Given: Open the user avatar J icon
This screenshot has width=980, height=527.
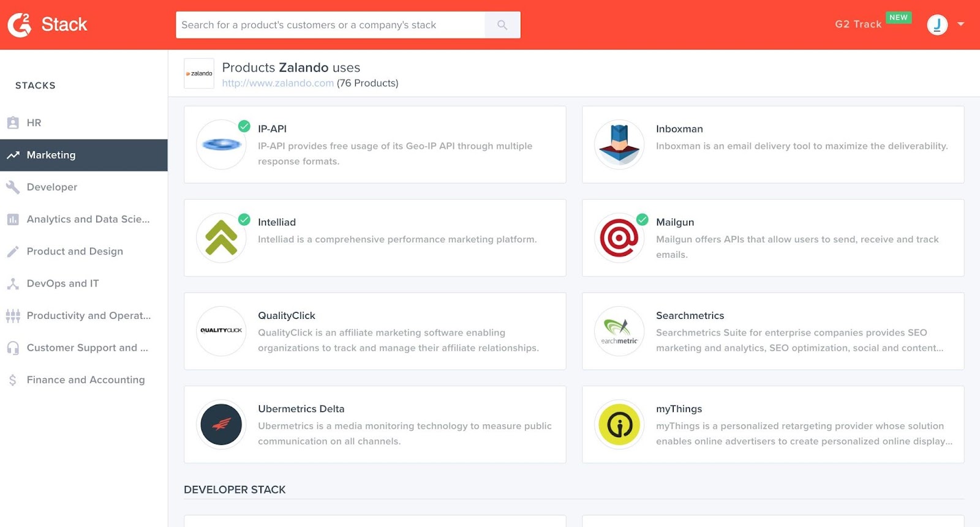Looking at the screenshot, I should (937, 24).
